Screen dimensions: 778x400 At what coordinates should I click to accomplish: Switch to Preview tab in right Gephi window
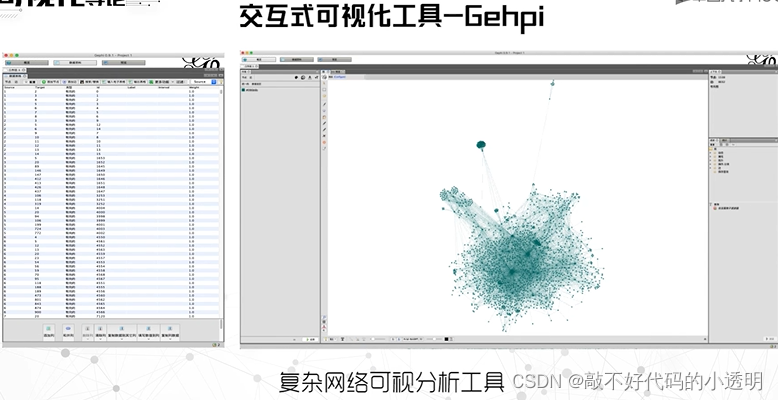point(334,60)
